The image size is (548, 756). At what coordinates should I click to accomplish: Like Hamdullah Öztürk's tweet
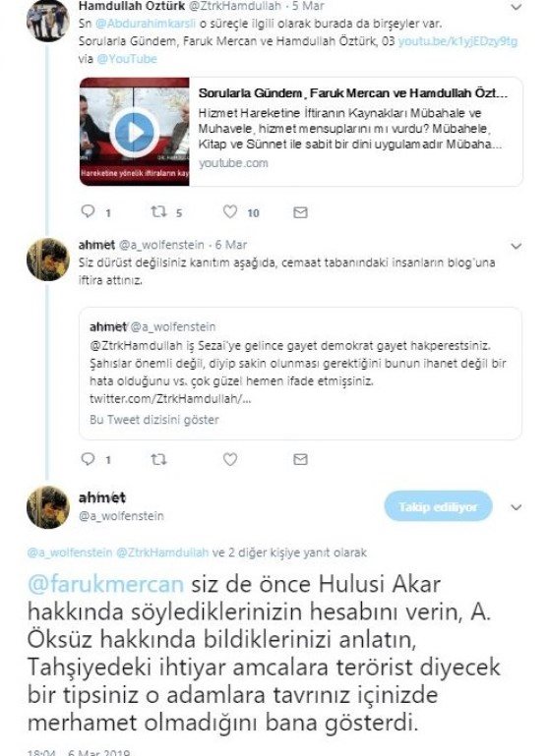230,211
